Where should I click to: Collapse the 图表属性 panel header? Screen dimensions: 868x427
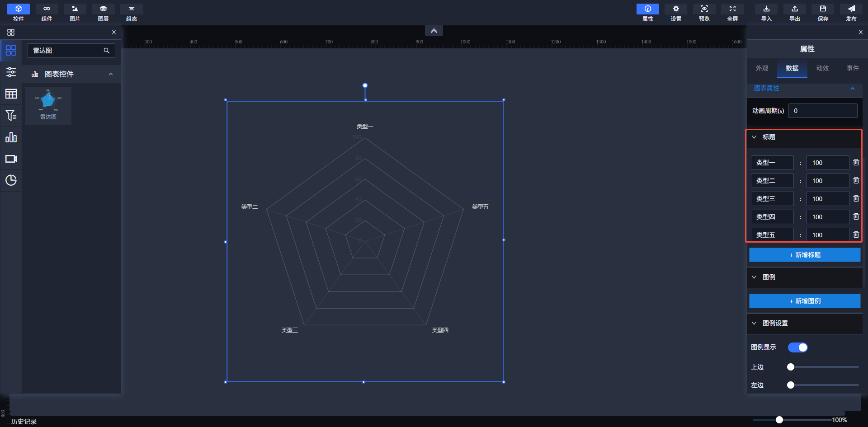(x=852, y=89)
